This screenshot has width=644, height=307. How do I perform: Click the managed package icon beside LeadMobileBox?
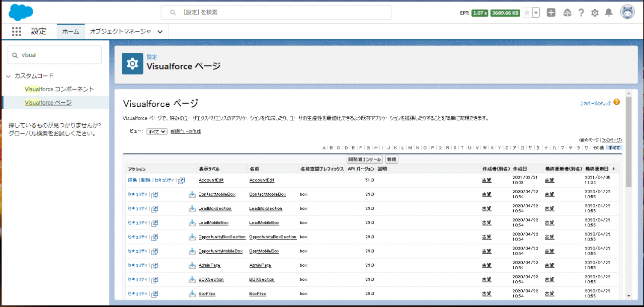click(192, 222)
